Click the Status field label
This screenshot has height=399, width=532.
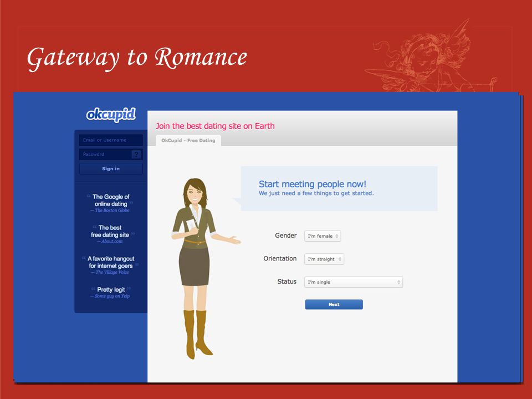(287, 282)
